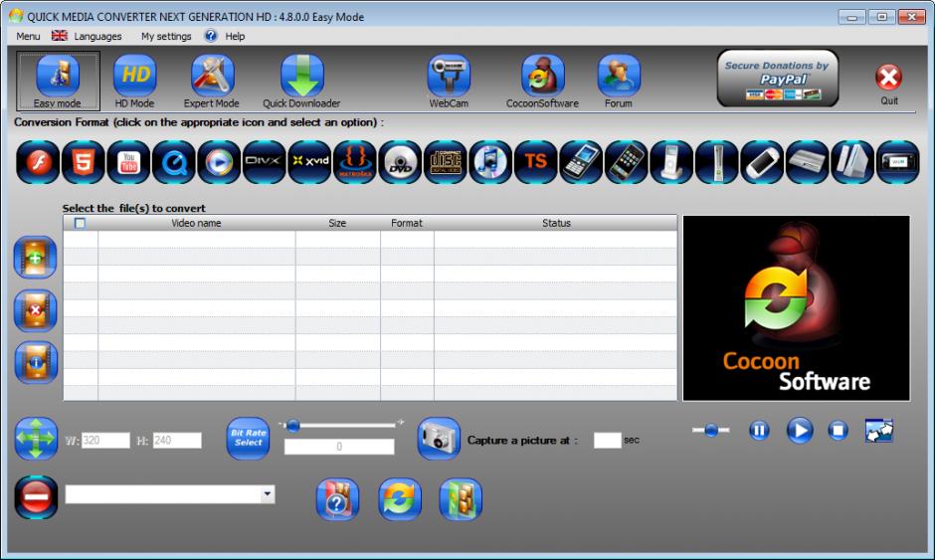935x560 pixels.
Task: Click the Status column header
Action: tap(556, 223)
